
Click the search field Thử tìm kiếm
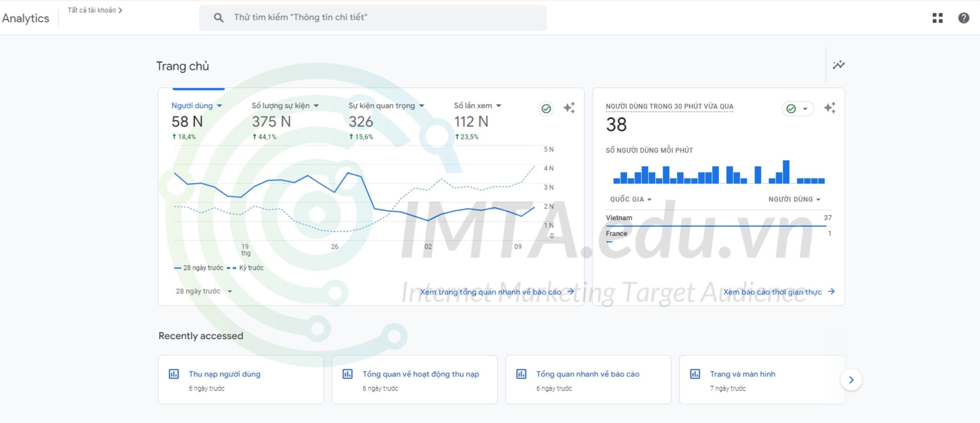tap(373, 18)
